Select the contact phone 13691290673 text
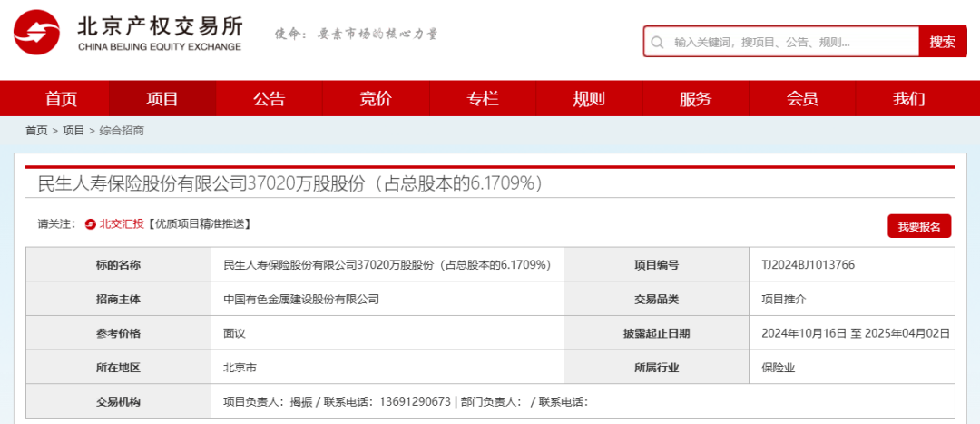 415,401
